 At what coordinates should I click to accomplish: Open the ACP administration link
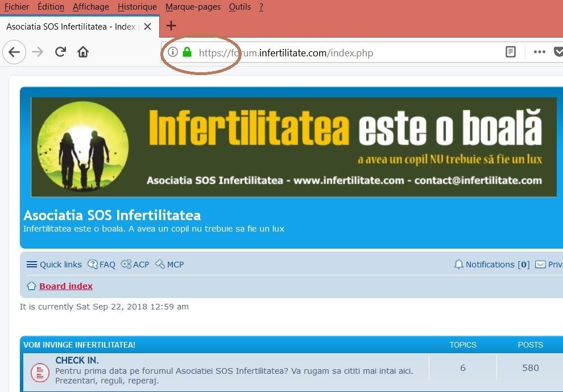tap(141, 265)
